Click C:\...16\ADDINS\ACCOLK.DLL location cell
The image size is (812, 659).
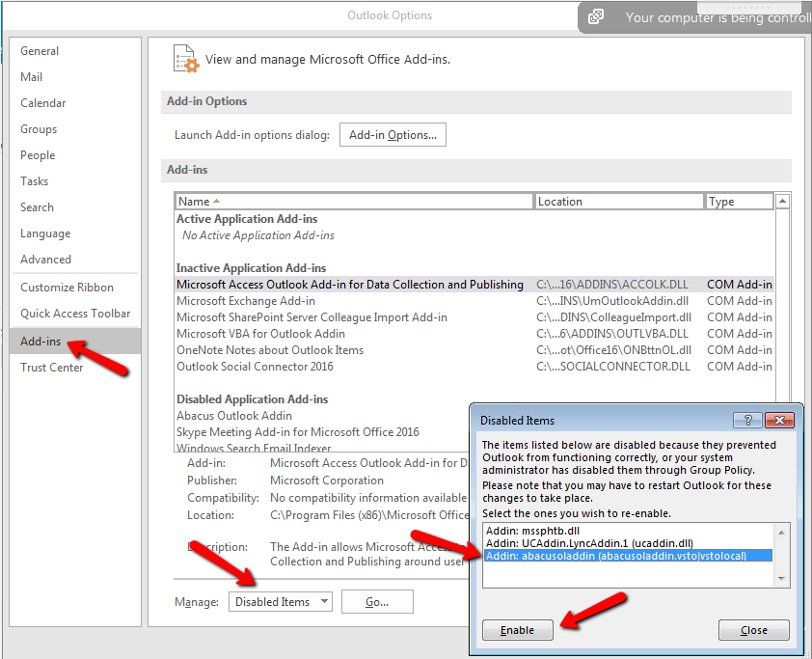point(612,285)
